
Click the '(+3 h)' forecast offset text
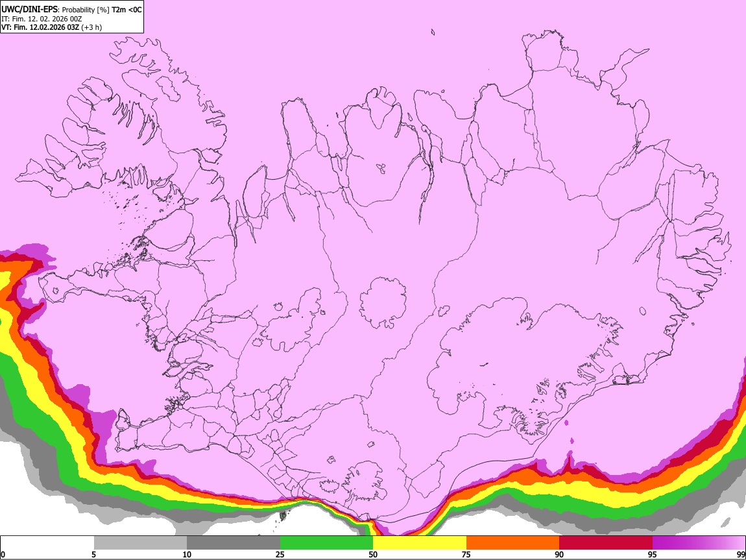point(91,27)
